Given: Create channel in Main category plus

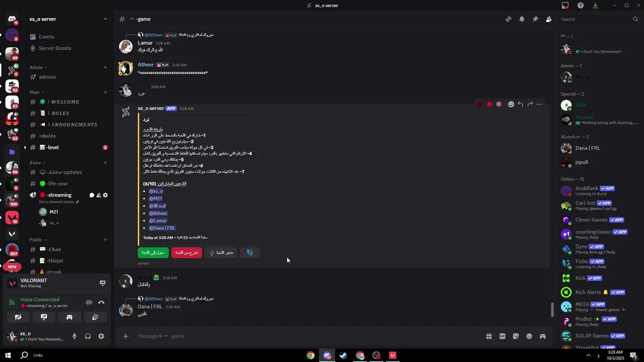Looking at the screenshot, I should (105, 93).
